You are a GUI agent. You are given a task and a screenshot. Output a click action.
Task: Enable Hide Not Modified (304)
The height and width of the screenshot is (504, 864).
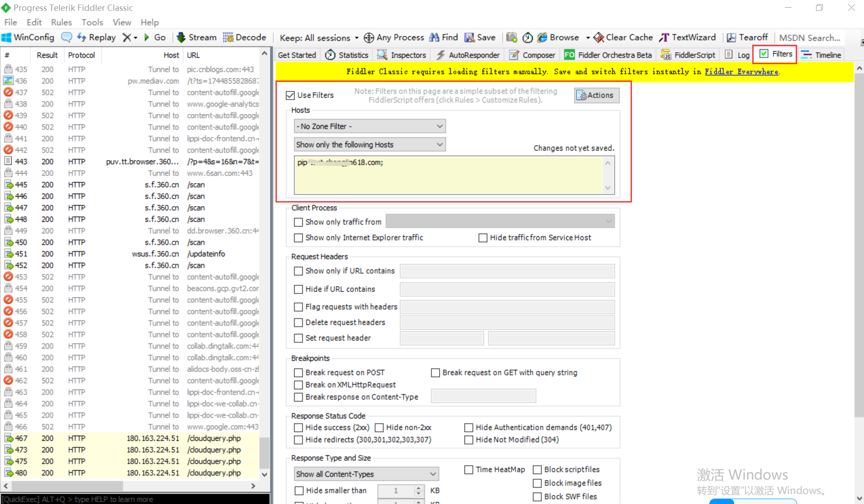point(469,439)
